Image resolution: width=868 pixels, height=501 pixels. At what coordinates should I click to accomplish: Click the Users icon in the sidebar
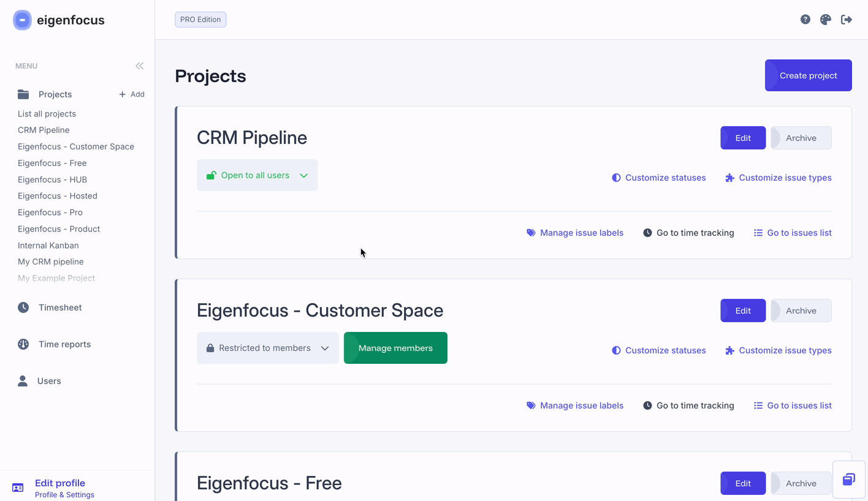click(23, 380)
